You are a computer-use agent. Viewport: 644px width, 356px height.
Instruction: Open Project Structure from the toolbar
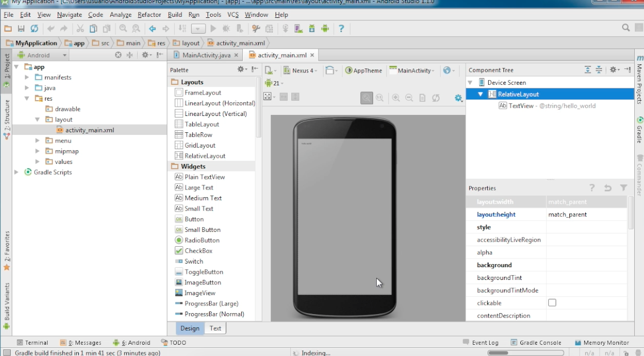269,29
